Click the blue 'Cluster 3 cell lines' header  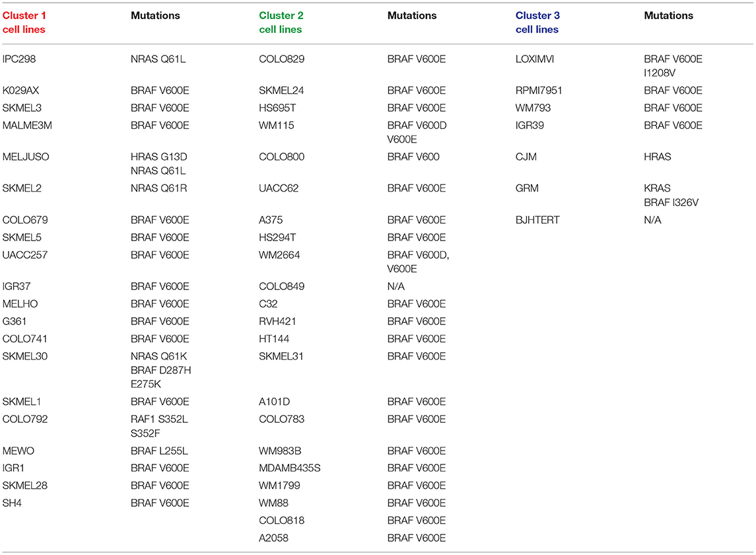click(x=537, y=22)
